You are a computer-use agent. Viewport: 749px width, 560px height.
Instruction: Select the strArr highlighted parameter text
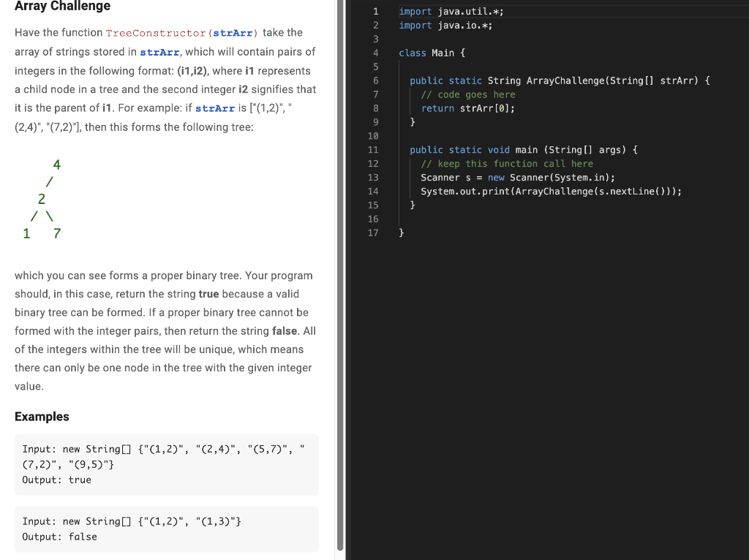[x=234, y=32]
